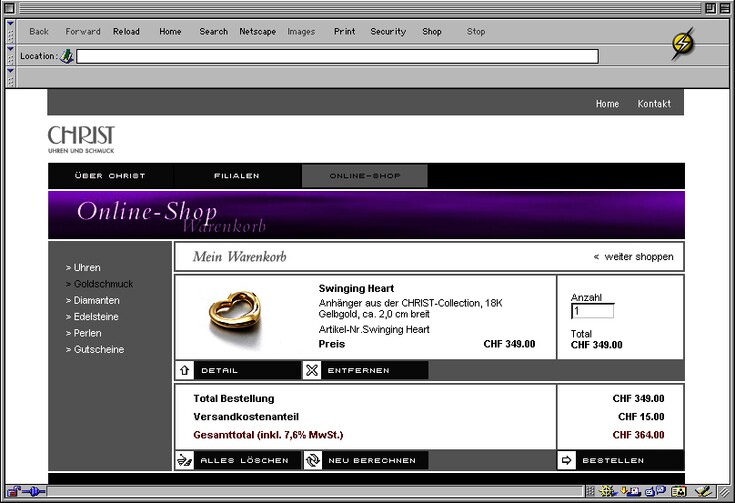This screenshot has width=735, height=503.
Task: Click the Swinging Heart product title
Action: pos(356,288)
